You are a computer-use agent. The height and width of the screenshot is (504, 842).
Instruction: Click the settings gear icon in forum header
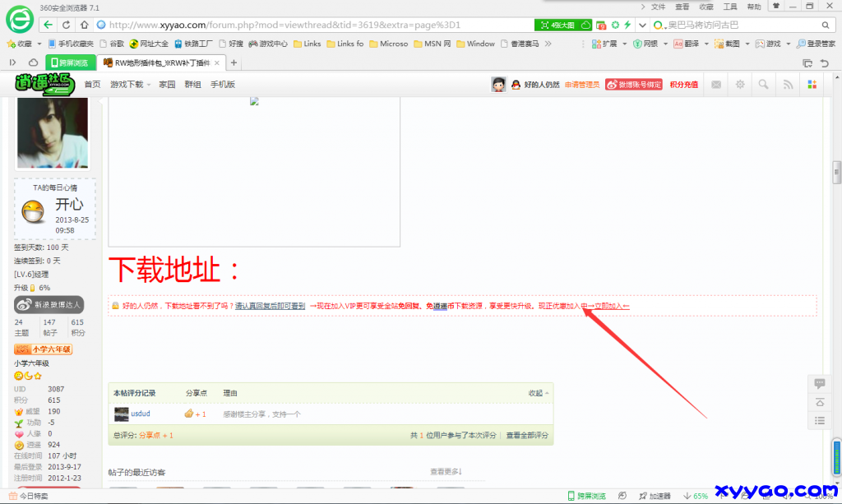click(x=741, y=82)
